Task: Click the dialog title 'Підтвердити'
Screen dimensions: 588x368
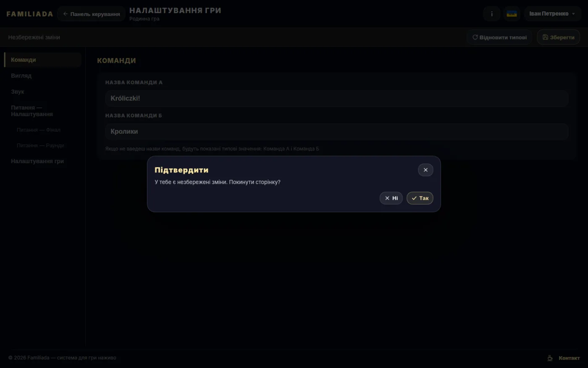Action: (181, 170)
